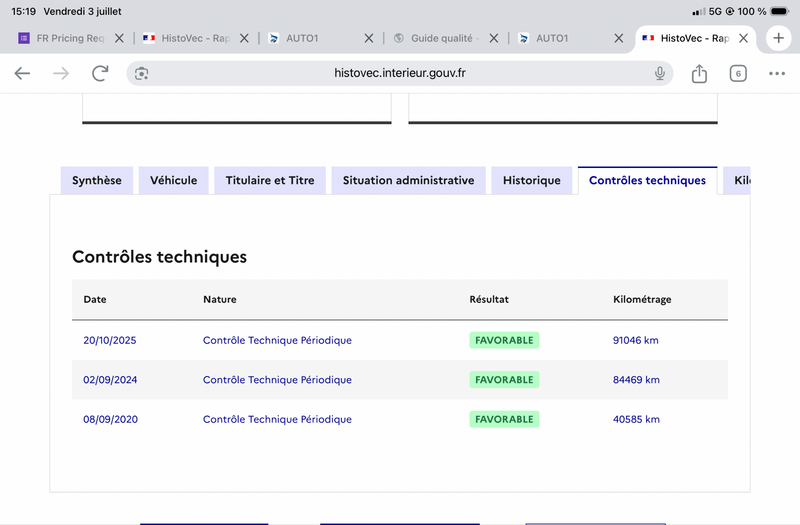
Task: Click FAVORABLE badge in the 20/10/2025 row
Action: [x=504, y=340]
